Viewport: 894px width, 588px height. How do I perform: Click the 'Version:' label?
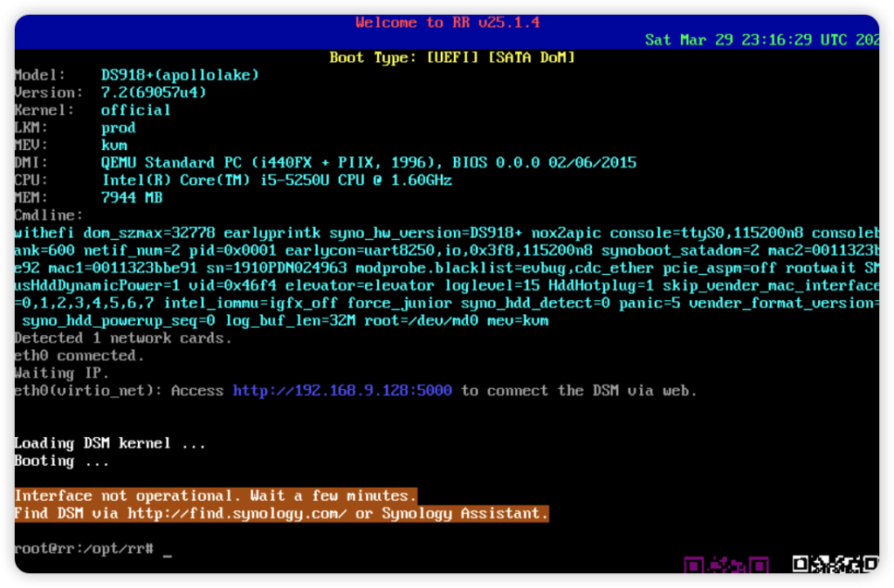pos(49,92)
